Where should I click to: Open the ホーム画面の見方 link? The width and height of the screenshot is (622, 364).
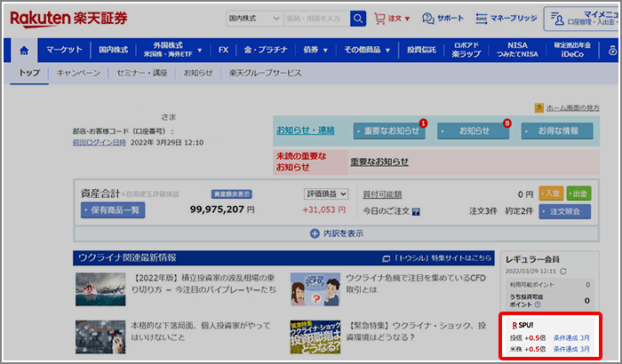point(573,107)
